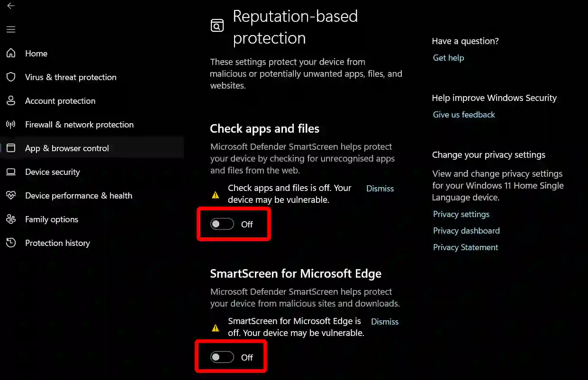Viewport: 588px width, 380px height.
Task: Click Give us feedback
Action: pyautogui.click(x=463, y=114)
